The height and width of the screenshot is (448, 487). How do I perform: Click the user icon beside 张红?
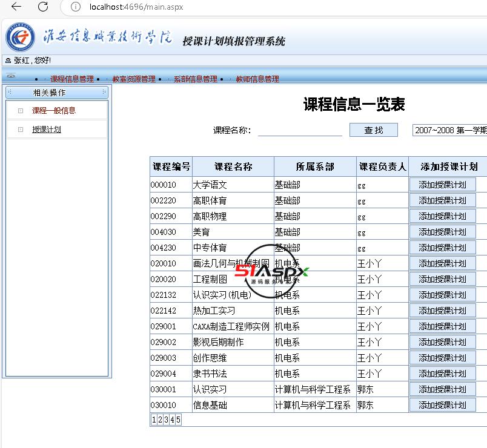coord(8,61)
